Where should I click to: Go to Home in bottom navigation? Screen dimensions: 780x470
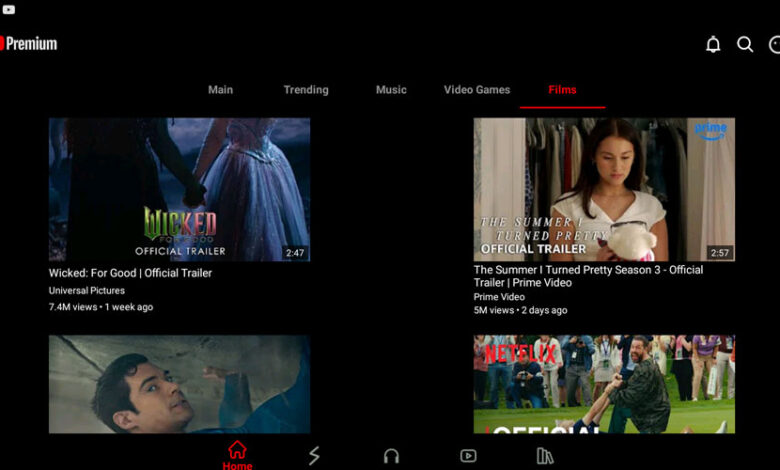tap(237, 455)
